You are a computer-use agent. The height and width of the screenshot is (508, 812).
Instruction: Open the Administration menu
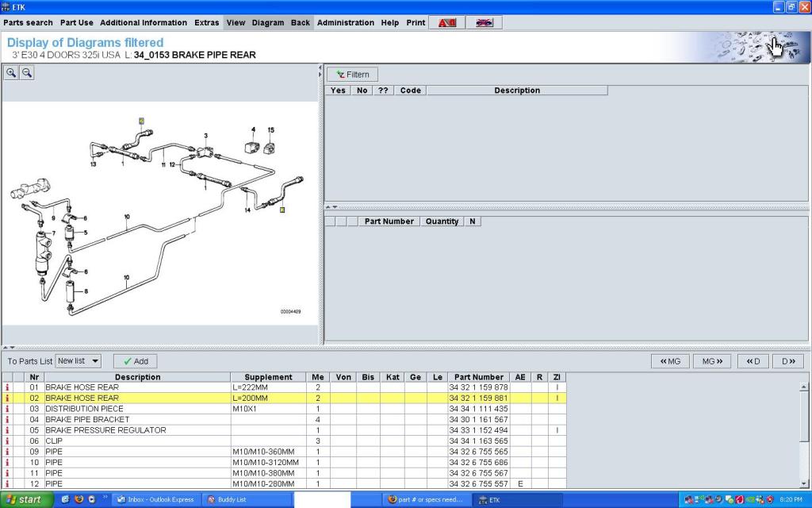[345, 23]
